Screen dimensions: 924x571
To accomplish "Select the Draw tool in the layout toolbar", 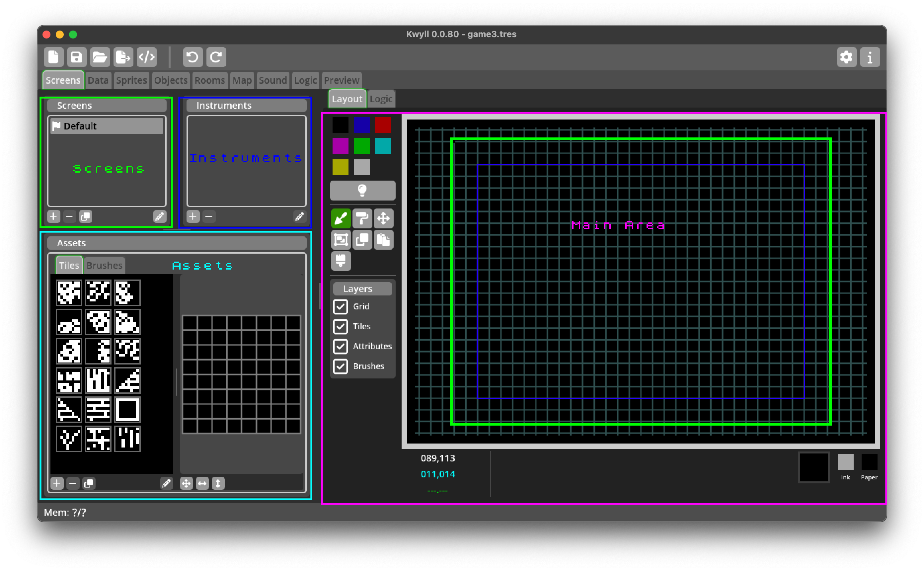I will point(341,218).
